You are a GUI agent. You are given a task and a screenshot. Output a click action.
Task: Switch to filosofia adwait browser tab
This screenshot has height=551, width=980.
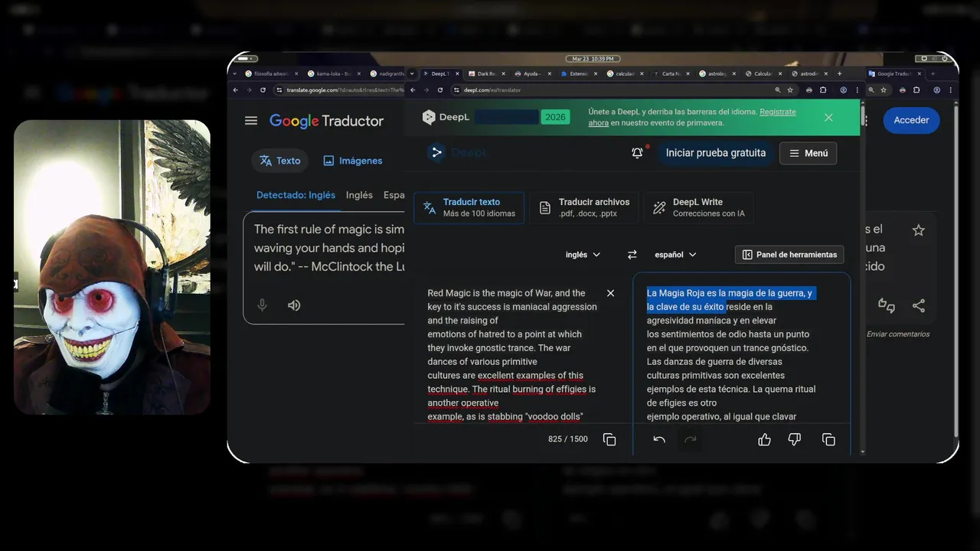[271, 73]
